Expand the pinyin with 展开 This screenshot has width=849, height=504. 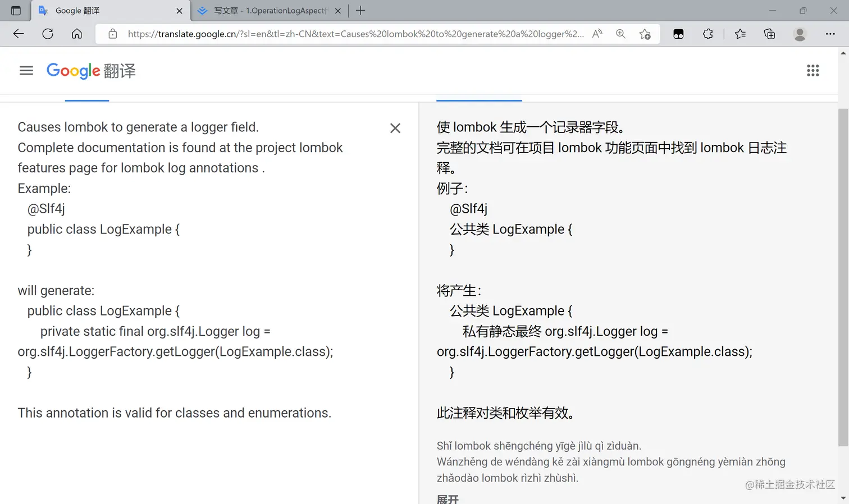click(x=448, y=499)
